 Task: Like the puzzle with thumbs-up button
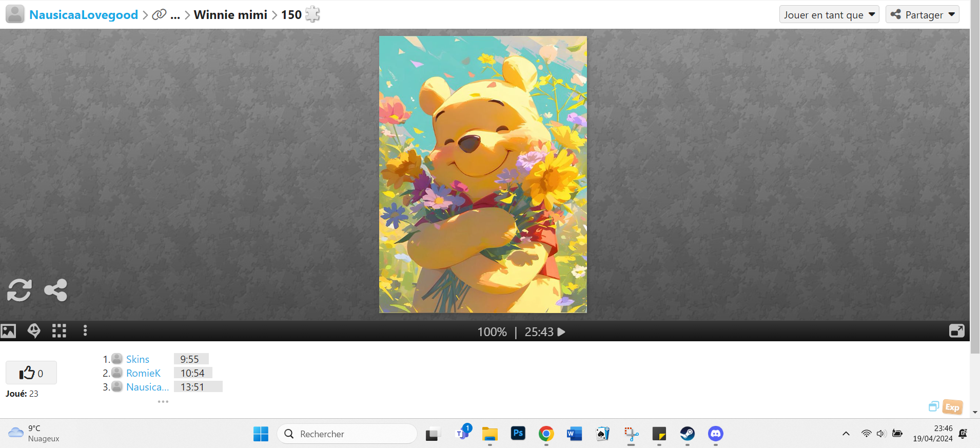tap(31, 373)
